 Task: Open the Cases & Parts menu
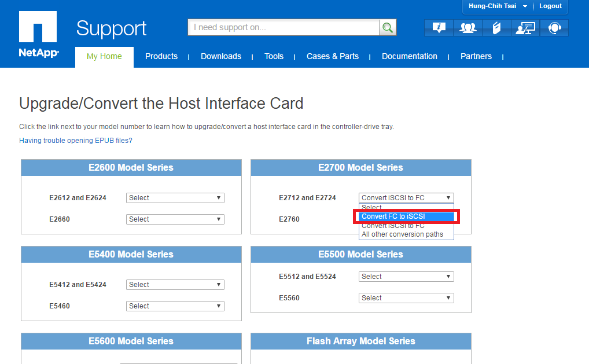[x=333, y=56]
